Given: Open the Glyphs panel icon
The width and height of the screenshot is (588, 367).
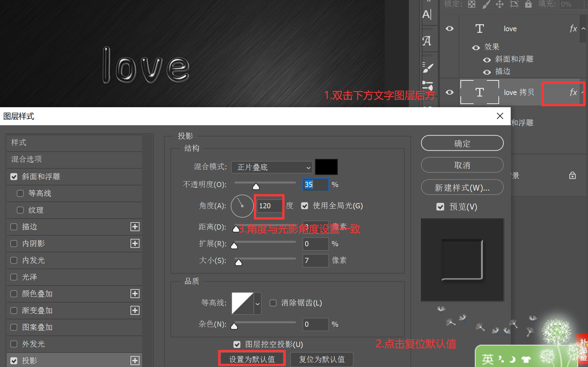Looking at the screenshot, I should [x=427, y=41].
